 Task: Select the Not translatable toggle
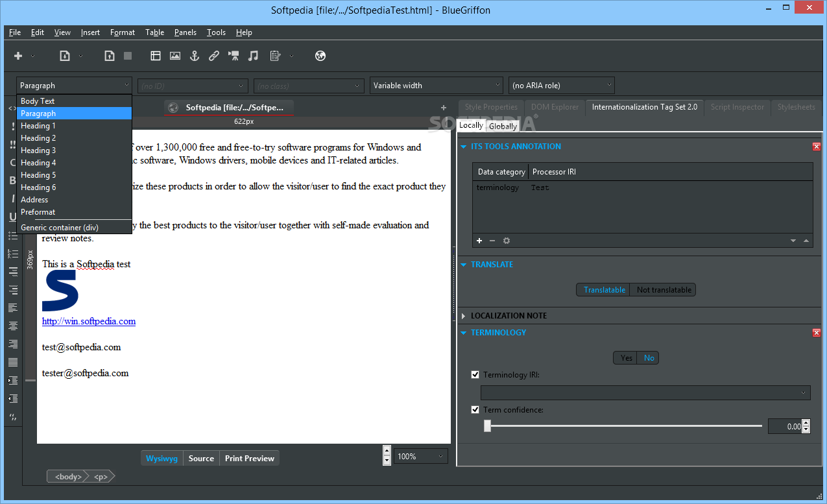[664, 290]
